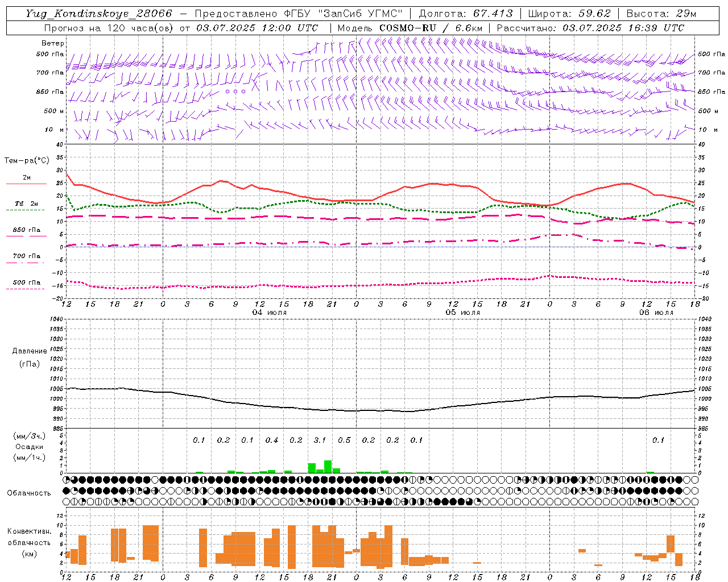
Task: Click the "(гПа)" unit under Давление
Action: click(30, 364)
